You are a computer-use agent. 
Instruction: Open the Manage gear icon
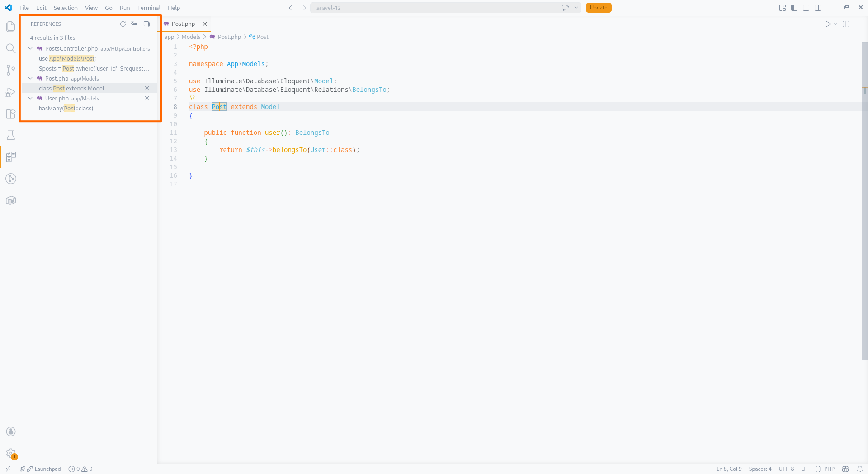(11, 453)
